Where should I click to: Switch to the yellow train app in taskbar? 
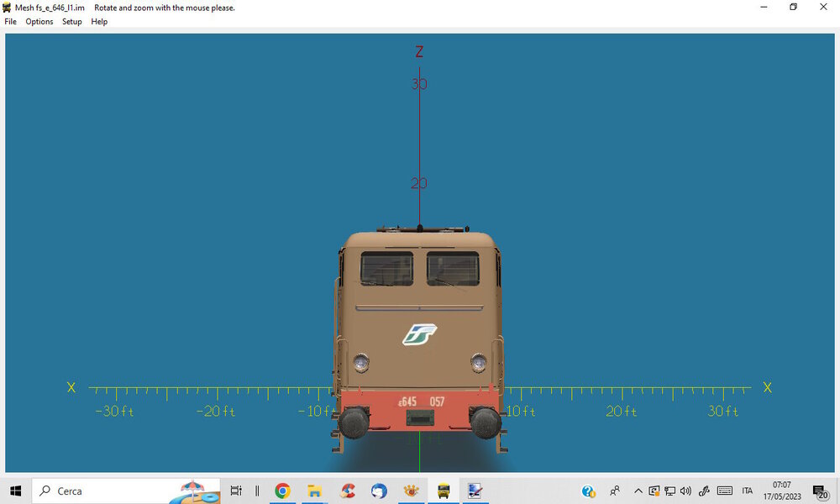[x=444, y=491]
